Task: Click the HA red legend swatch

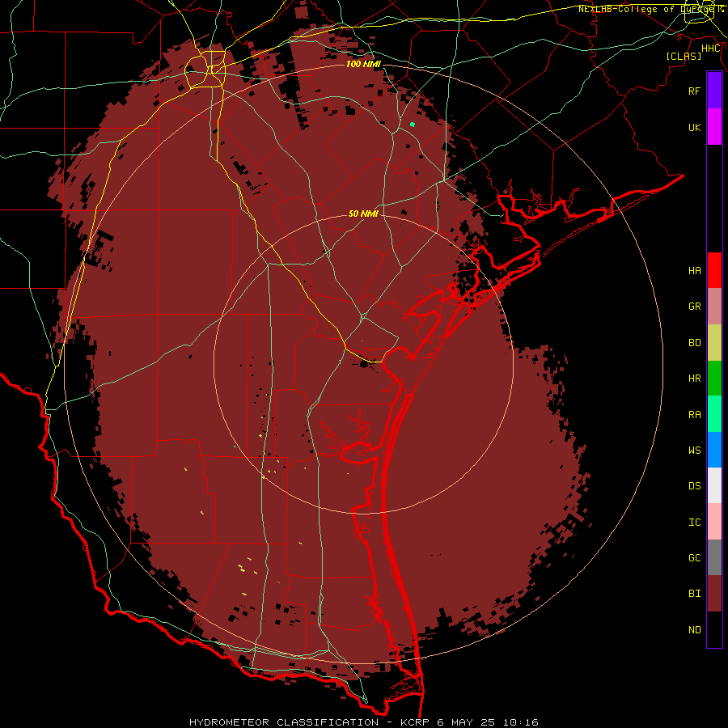Action: tap(714, 270)
